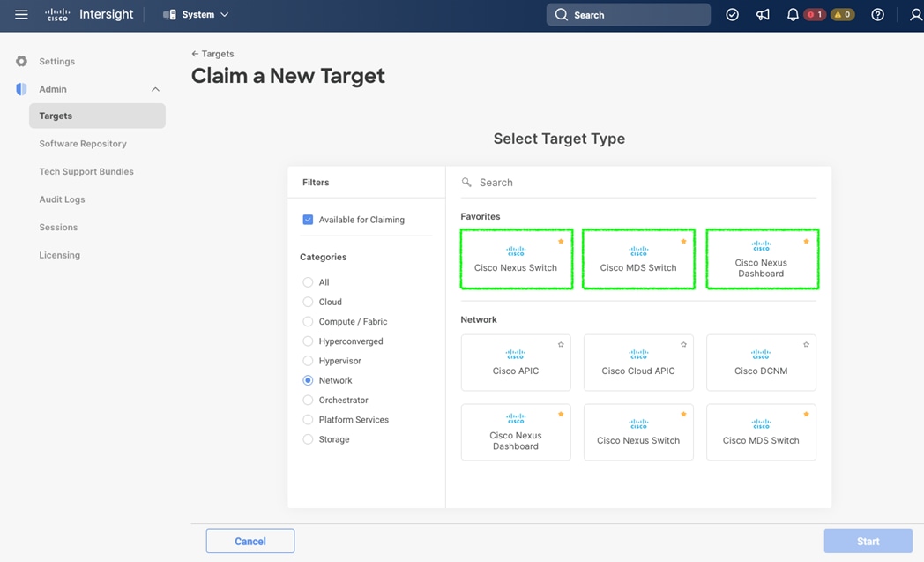Select the Cisco Cloud APIC target card
This screenshot has width=924, height=562.
(638, 363)
